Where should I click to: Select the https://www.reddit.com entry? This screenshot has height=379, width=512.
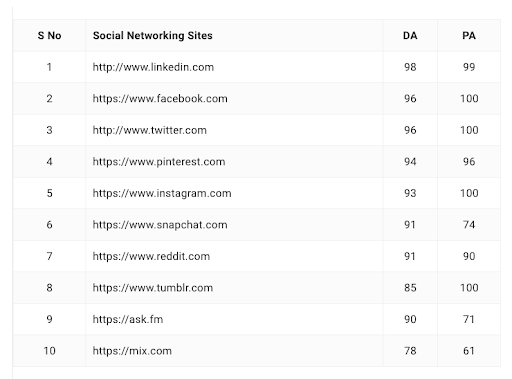coord(151,256)
